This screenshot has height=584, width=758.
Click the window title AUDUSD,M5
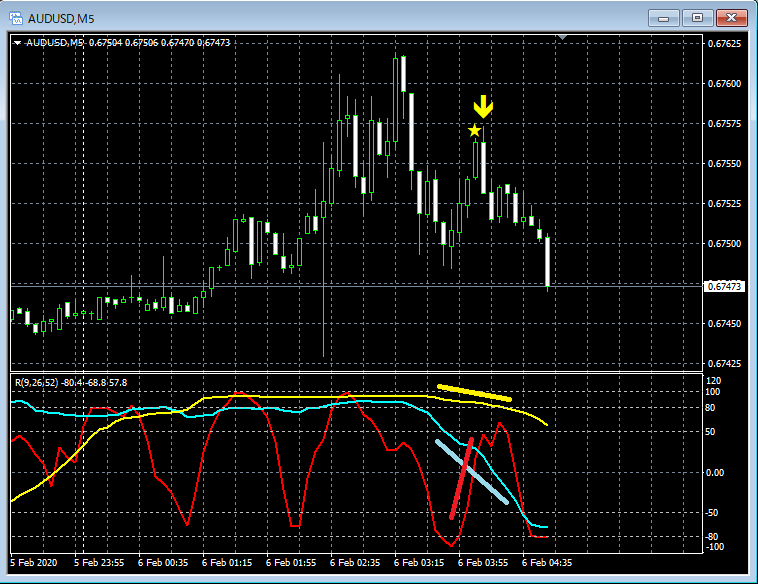61,19
